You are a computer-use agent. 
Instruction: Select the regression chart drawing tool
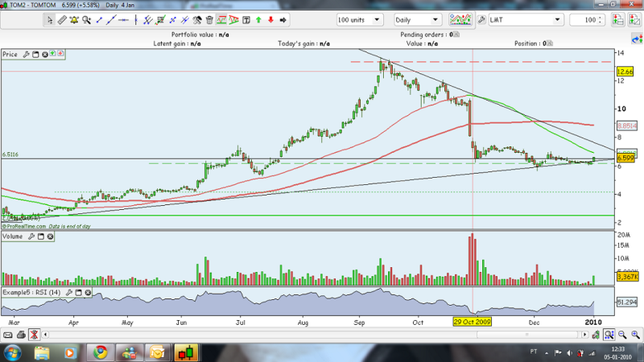click(x=160, y=19)
